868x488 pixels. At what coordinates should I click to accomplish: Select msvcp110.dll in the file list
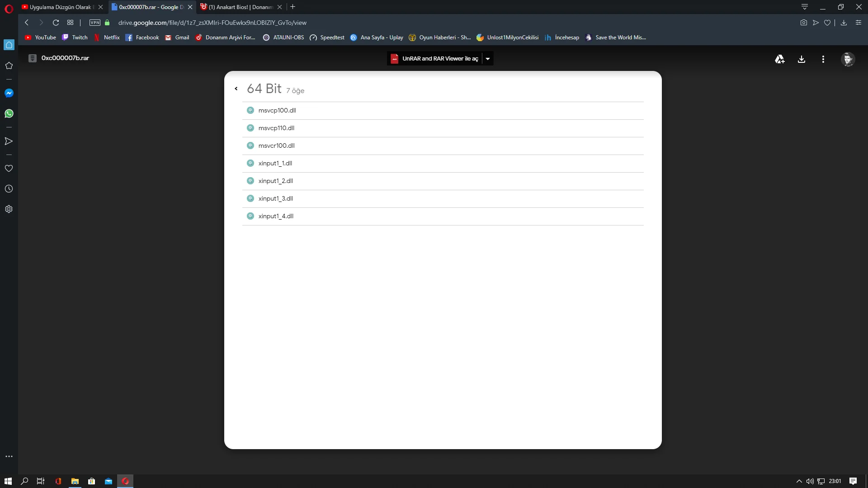tap(276, 128)
